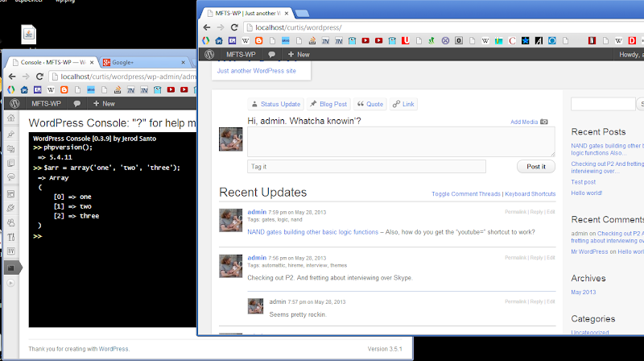The height and width of the screenshot is (361, 644).
Task: Open Posts pushpin icon in admin sidebar
Action: 10,134
